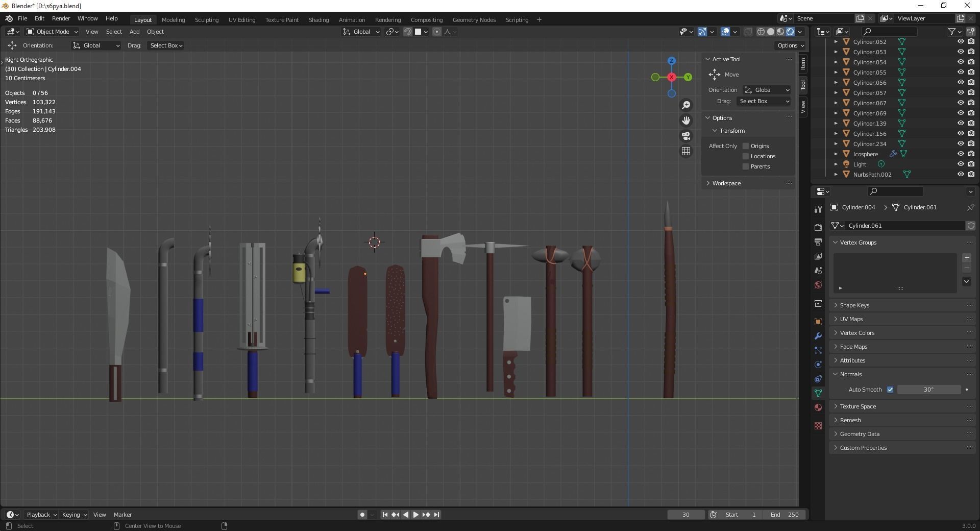Open the Render menu
Screen dimensions: 980x531
[61, 18]
